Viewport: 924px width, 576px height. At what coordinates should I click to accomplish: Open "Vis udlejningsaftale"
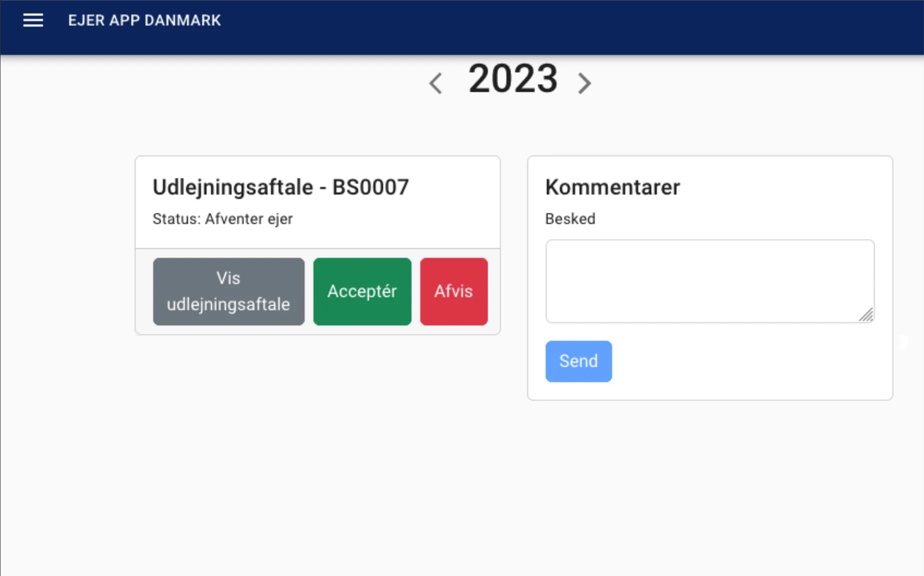pos(228,291)
